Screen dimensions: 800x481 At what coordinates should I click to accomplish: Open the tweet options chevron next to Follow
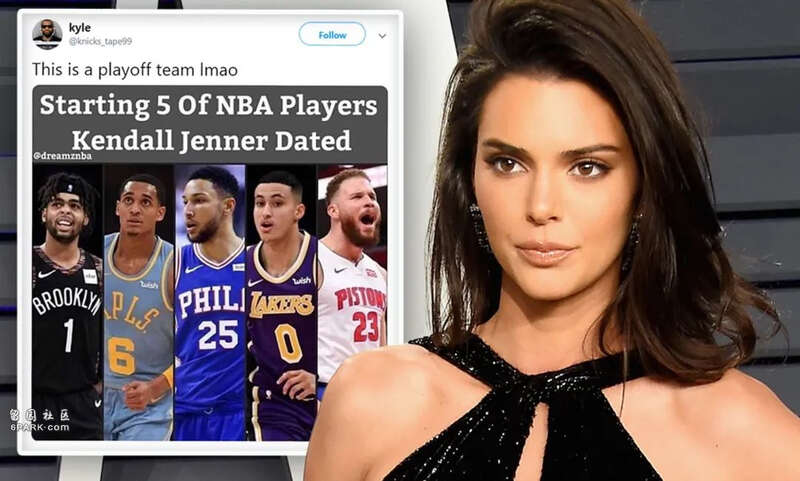[382, 36]
